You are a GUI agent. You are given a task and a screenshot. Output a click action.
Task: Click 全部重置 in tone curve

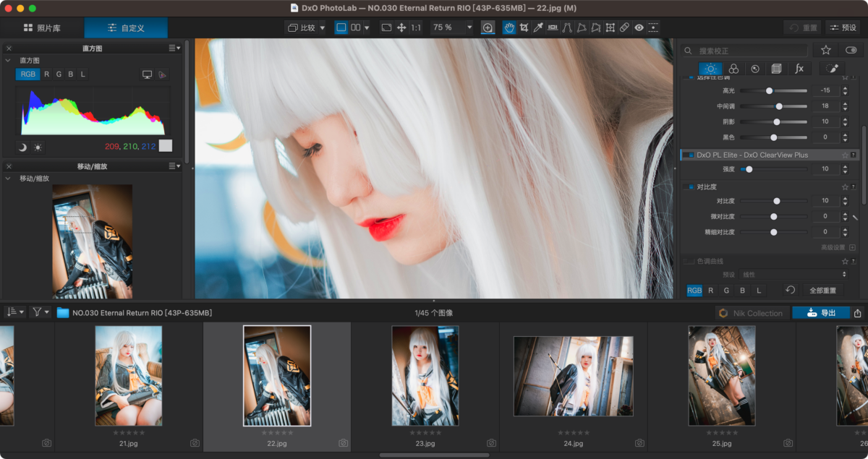click(x=822, y=290)
